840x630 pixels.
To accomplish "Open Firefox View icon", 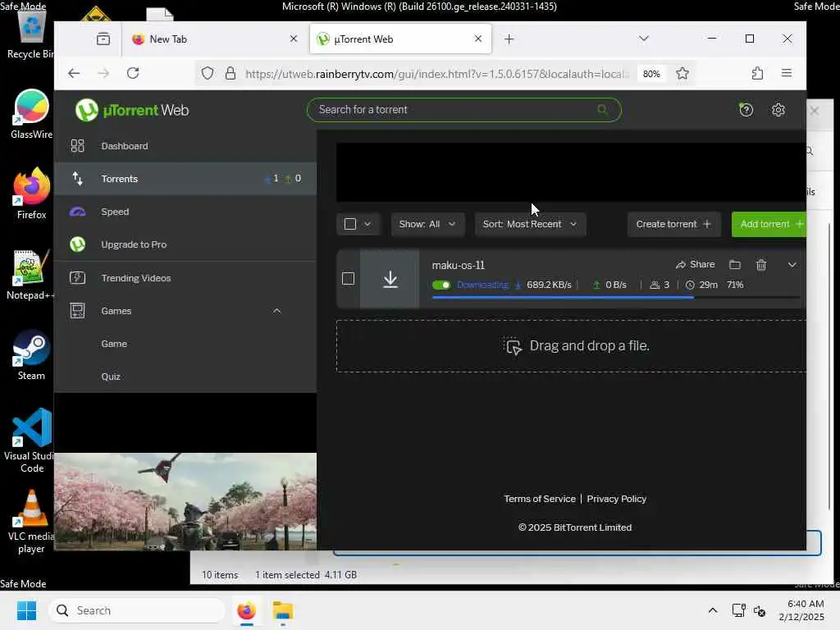I will click(x=103, y=39).
